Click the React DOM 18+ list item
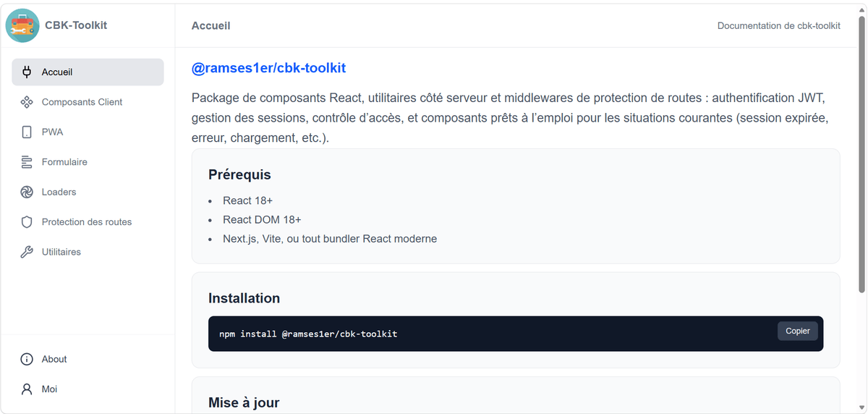 (x=262, y=219)
